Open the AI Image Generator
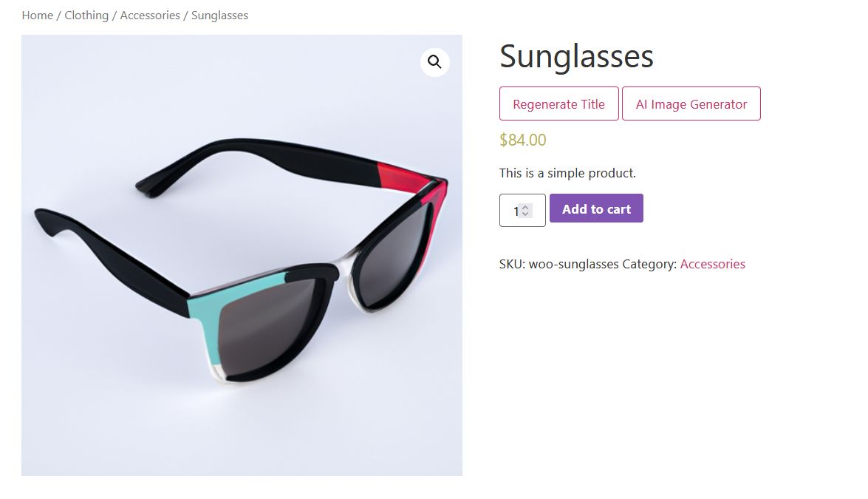Viewport: 868px width, 499px height. (691, 104)
